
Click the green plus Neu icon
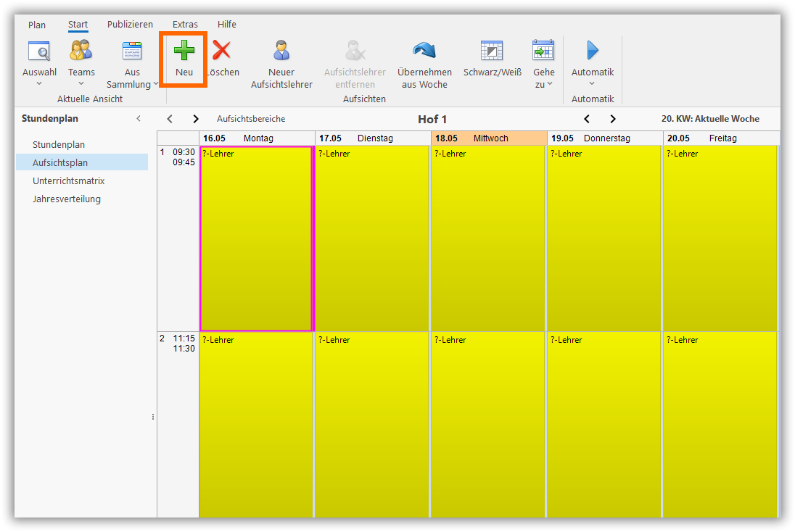[x=184, y=51]
